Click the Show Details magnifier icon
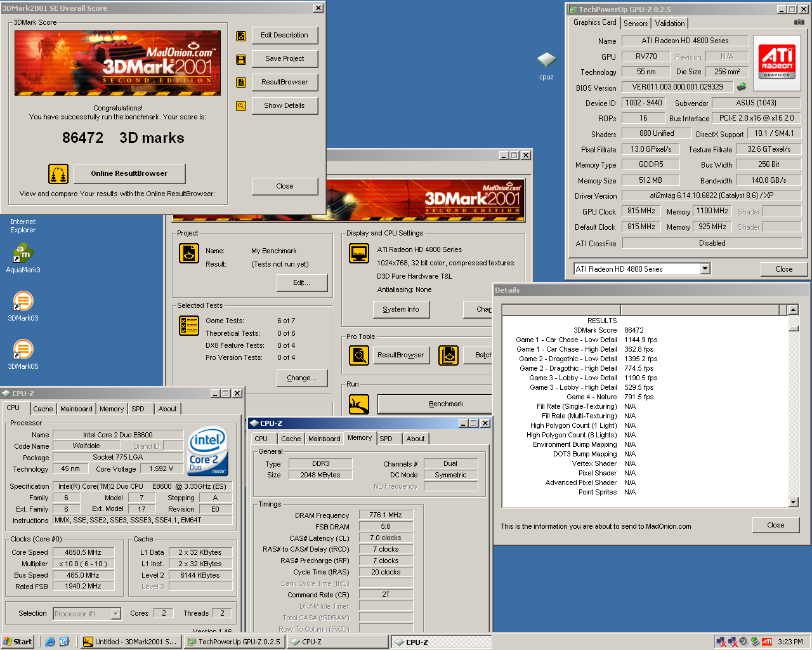Image resolution: width=812 pixels, height=650 pixels. 241,106
